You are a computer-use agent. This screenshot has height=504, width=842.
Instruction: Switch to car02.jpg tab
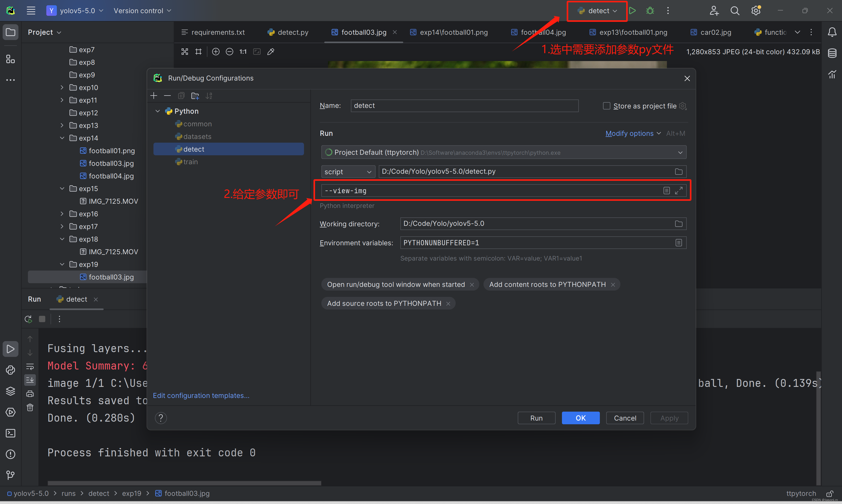(x=711, y=32)
